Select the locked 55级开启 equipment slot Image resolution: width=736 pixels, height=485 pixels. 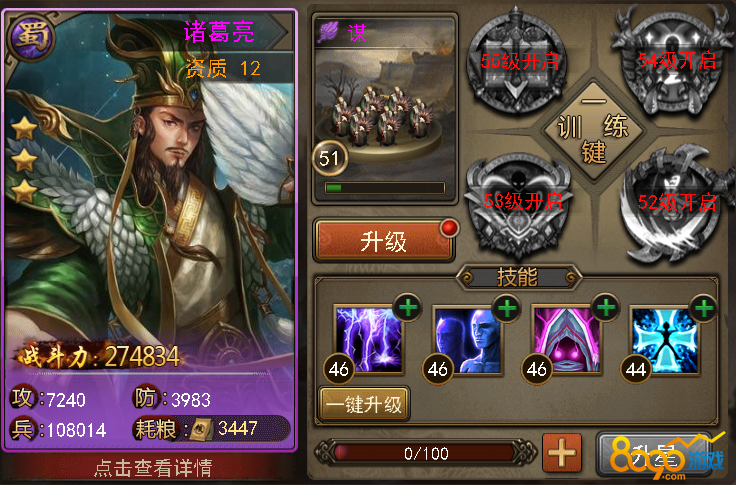(517, 61)
